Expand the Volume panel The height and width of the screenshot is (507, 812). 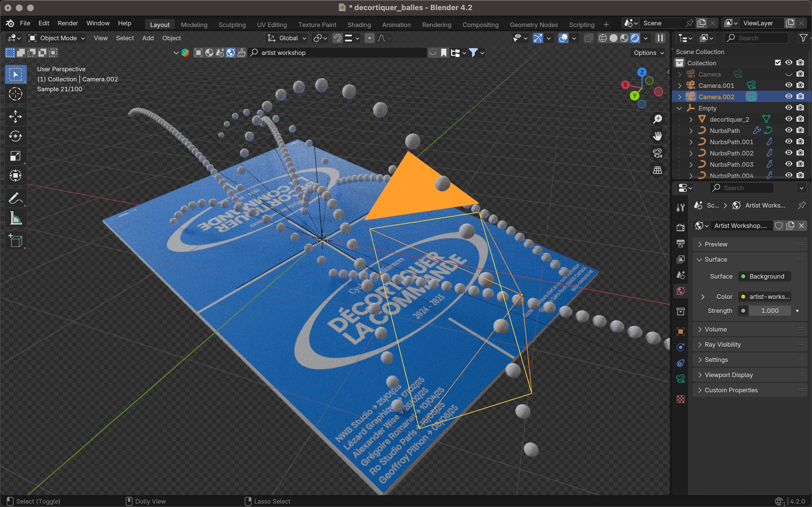click(716, 329)
